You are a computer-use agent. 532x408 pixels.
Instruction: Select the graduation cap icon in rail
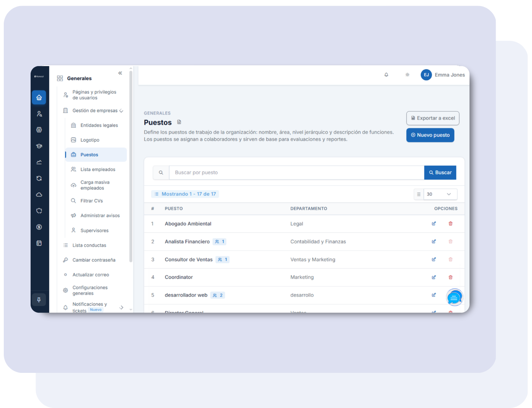tap(39, 146)
